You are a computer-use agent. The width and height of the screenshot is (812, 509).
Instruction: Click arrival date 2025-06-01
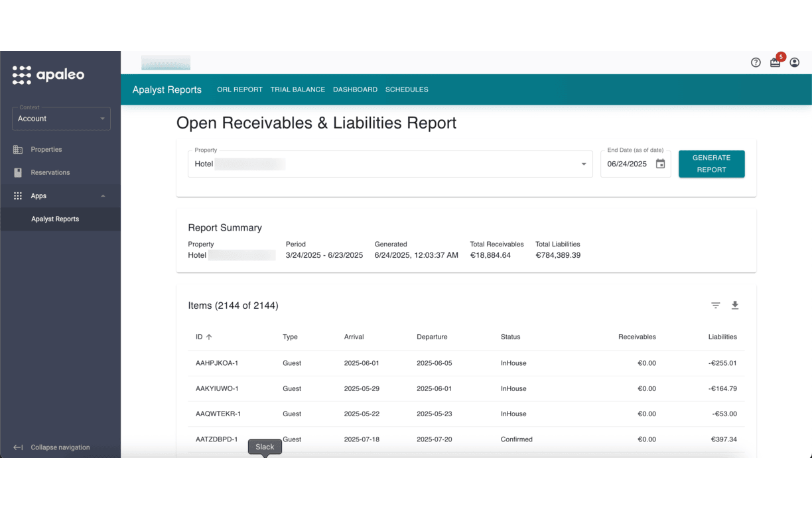362,363
